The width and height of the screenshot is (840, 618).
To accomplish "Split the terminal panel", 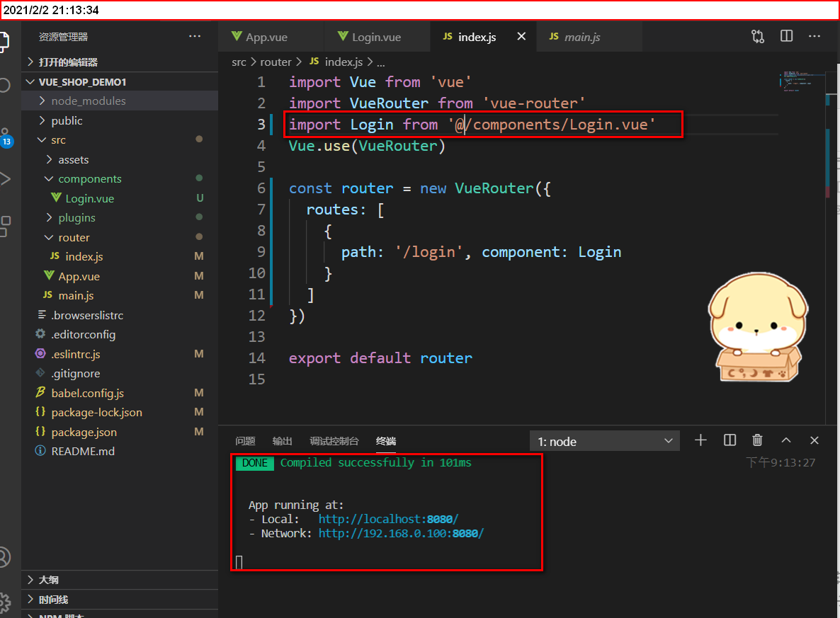I will (x=730, y=440).
